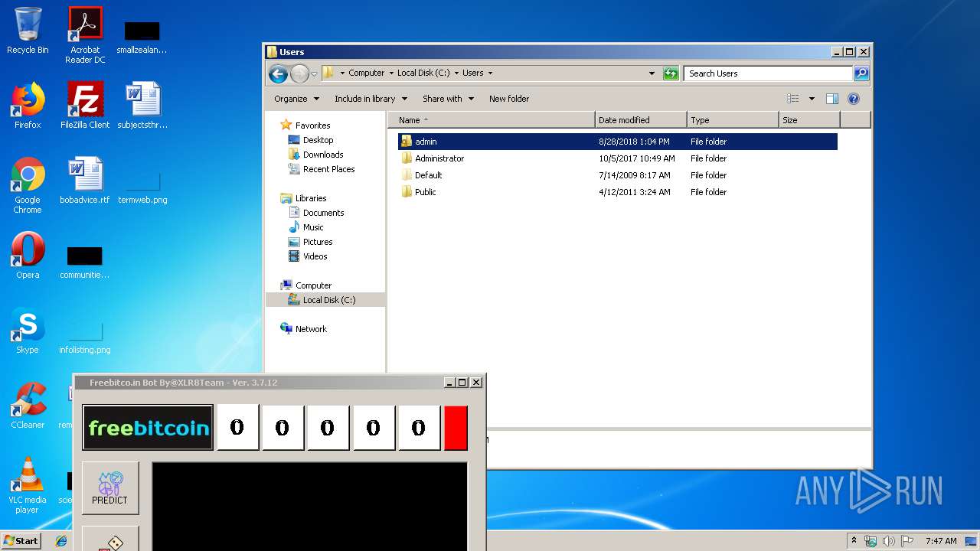Viewport: 980px width, 551px height.
Task: Open FileZilla Client desktop shortcut
Action: (85, 106)
